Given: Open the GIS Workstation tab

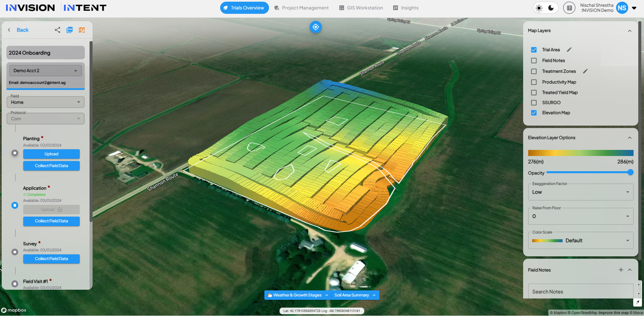Looking at the screenshot, I should 361,8.
